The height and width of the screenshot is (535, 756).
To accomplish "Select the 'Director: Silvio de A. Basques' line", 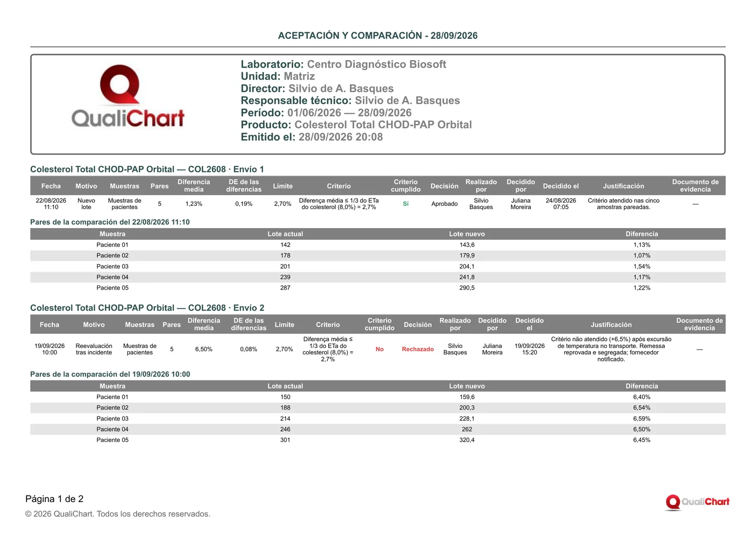I will (x=317, y=89).
